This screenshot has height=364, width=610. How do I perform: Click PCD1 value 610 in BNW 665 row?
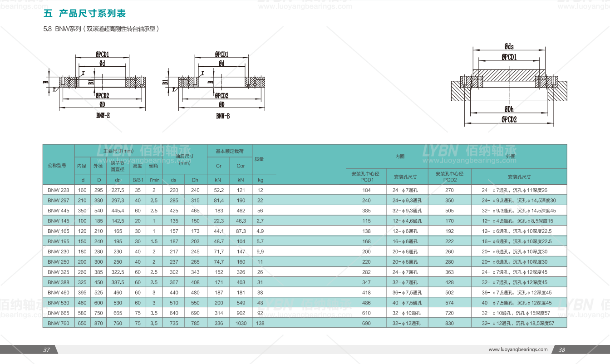point(366,313)
